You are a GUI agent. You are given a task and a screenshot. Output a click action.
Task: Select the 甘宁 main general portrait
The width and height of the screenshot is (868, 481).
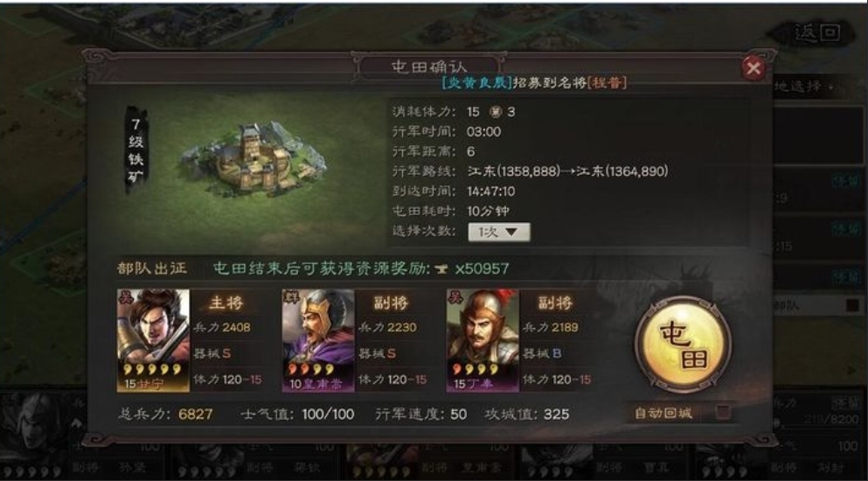click(153, 340)
